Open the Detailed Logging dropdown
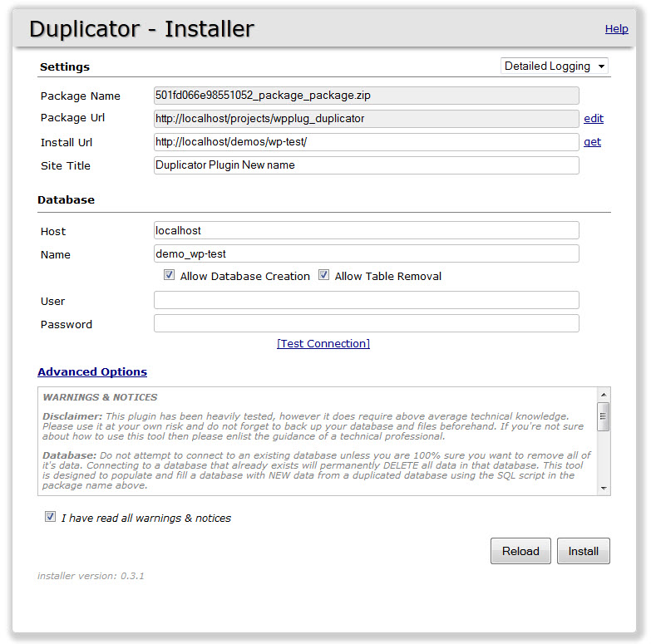The width and height of the screenshot is (651, 644). point(554,66)
